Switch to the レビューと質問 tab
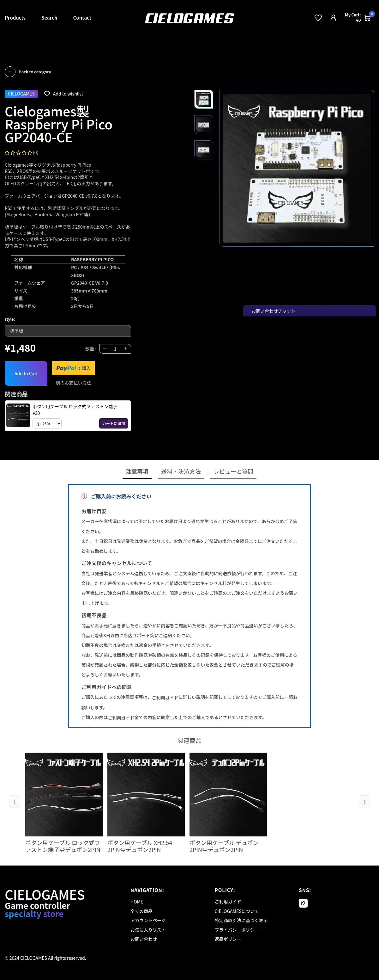Screen dimensions: 379x980 tap(233, 472)
